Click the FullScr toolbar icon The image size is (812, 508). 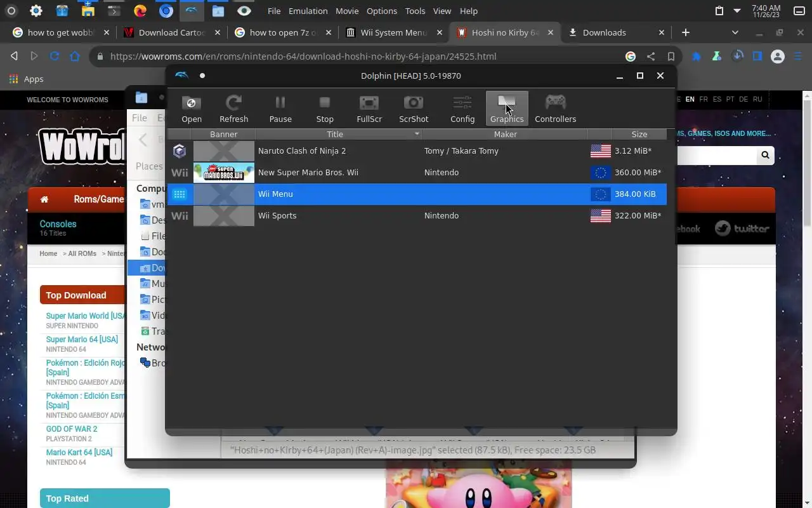click(x=369, y=108)
